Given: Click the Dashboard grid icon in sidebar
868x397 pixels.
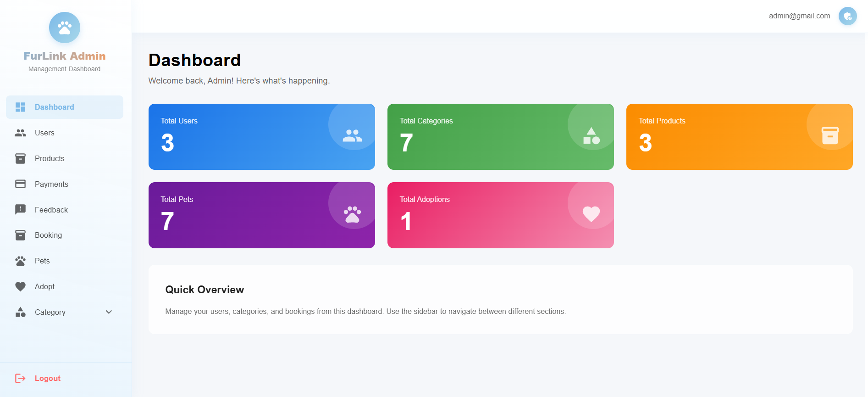Looking at the screenshot, I should tap(21, 107).
